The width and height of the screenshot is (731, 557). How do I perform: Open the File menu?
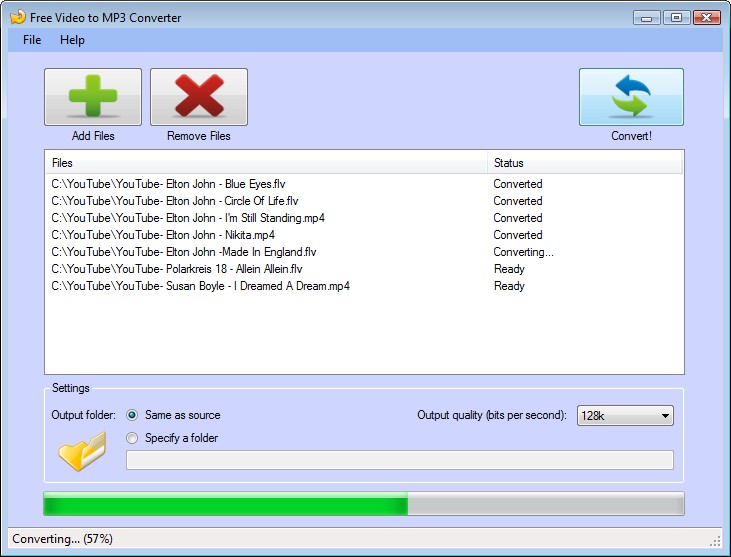[32, 40]
